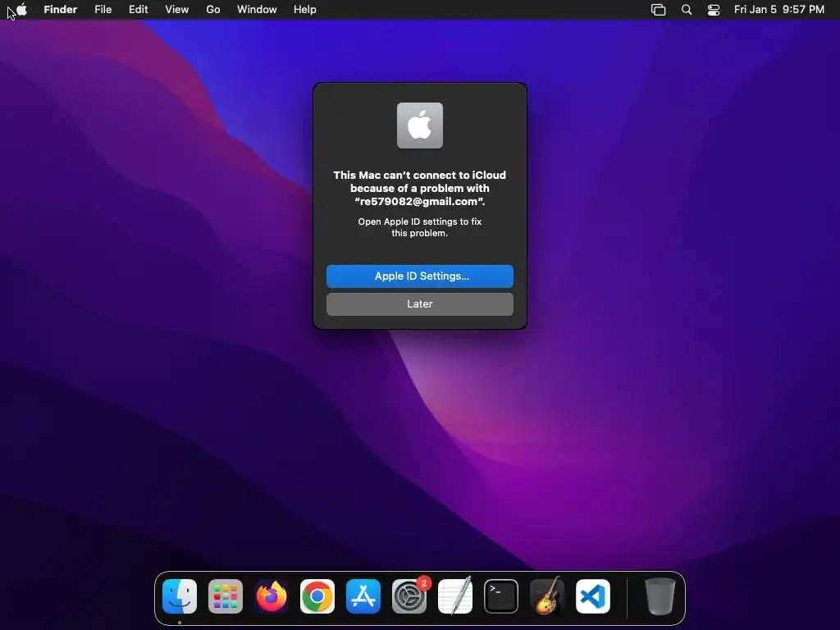Launch Terminal from the Dock
840x630 pixels.
click(501, 596)
